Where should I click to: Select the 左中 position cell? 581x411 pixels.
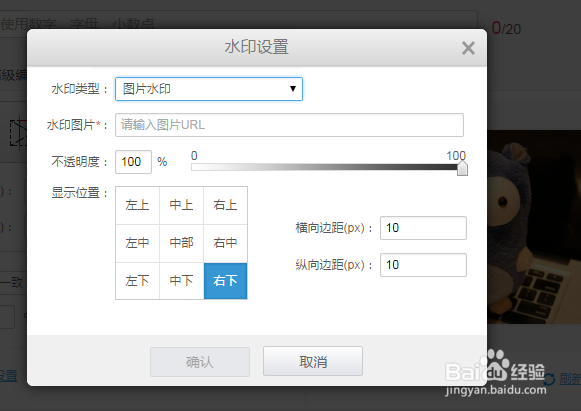pos(137,243)
